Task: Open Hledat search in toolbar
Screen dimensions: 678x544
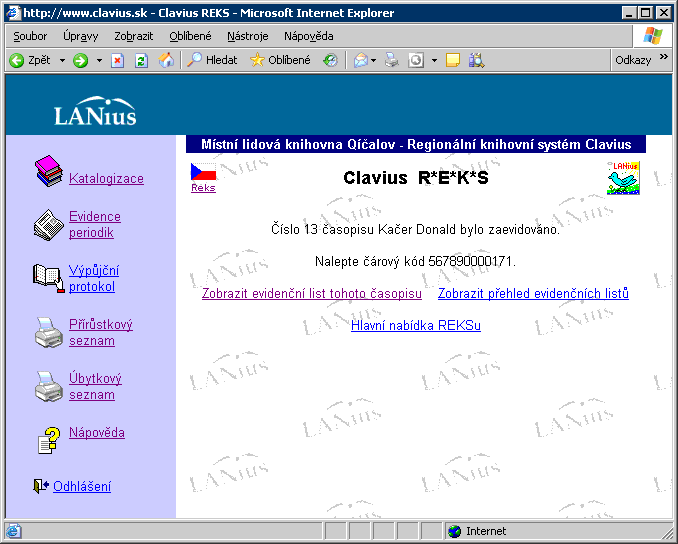Action: [212, 60]
